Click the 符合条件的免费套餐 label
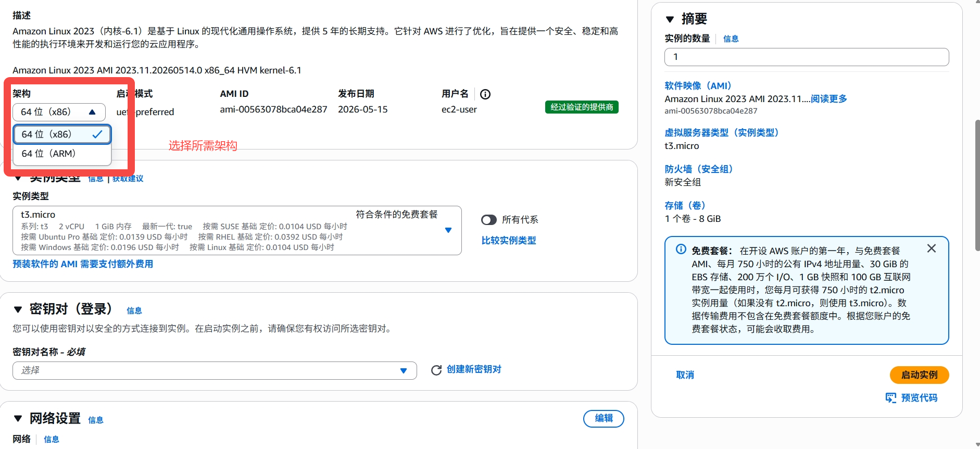This screenshot has height=449, width=980. click(397, 215)
